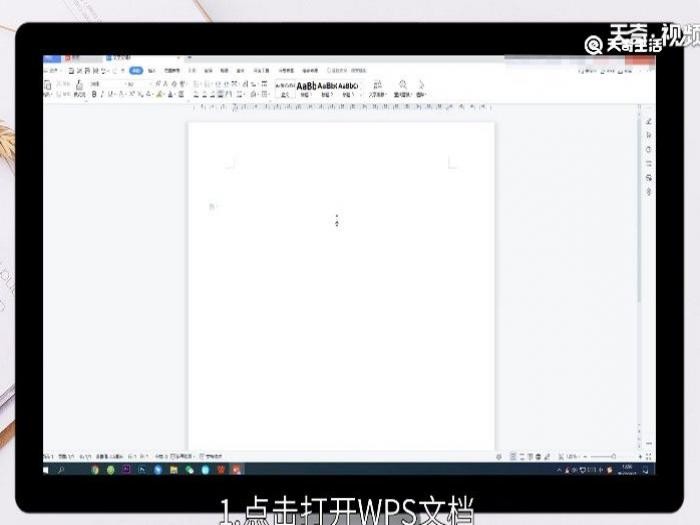This screenshot has height=525, width=700.
Task: Justify the paragraph text
Action: click(221, 94)
